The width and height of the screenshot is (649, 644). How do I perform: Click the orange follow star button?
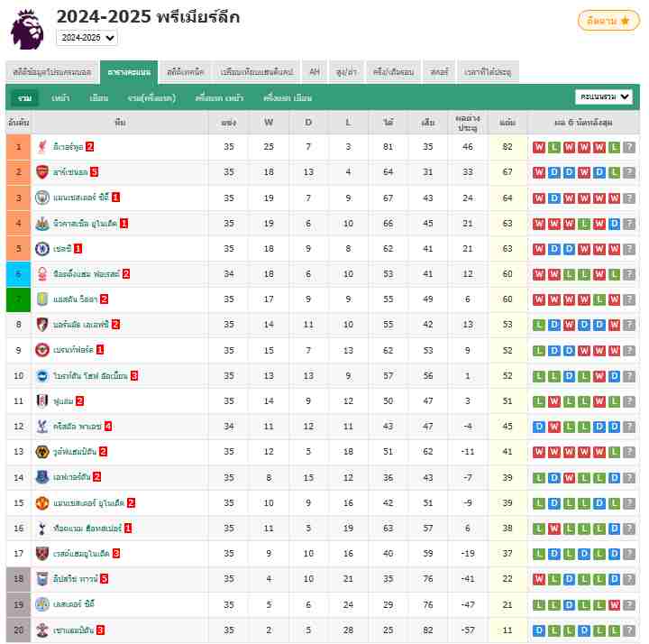pyautogui.click(x=608, y=21)
